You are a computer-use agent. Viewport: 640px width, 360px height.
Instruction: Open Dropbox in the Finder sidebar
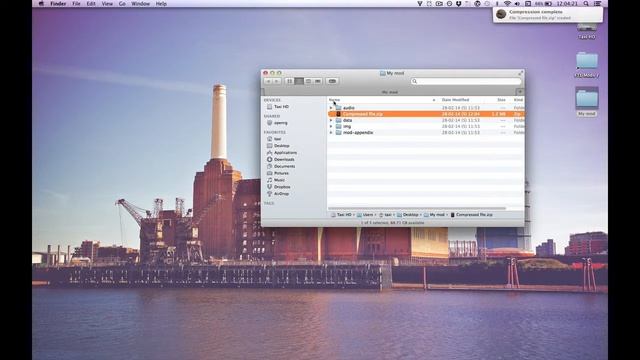tap(278, 187)
